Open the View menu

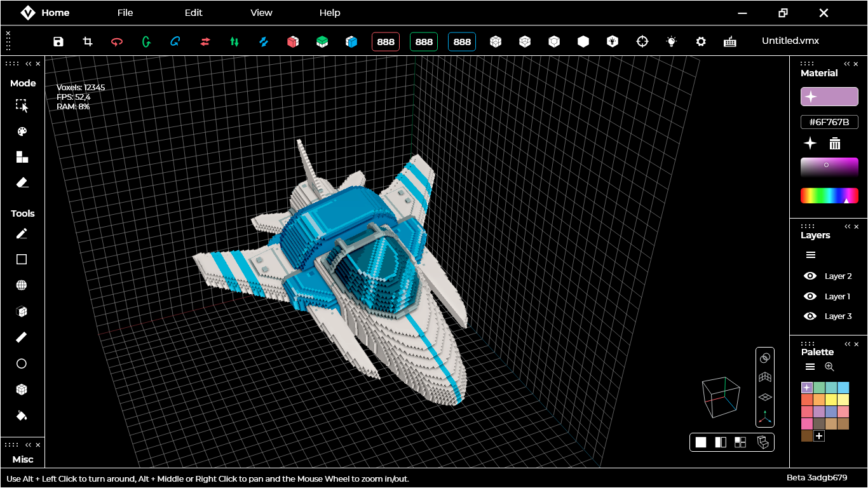[261, 13]
